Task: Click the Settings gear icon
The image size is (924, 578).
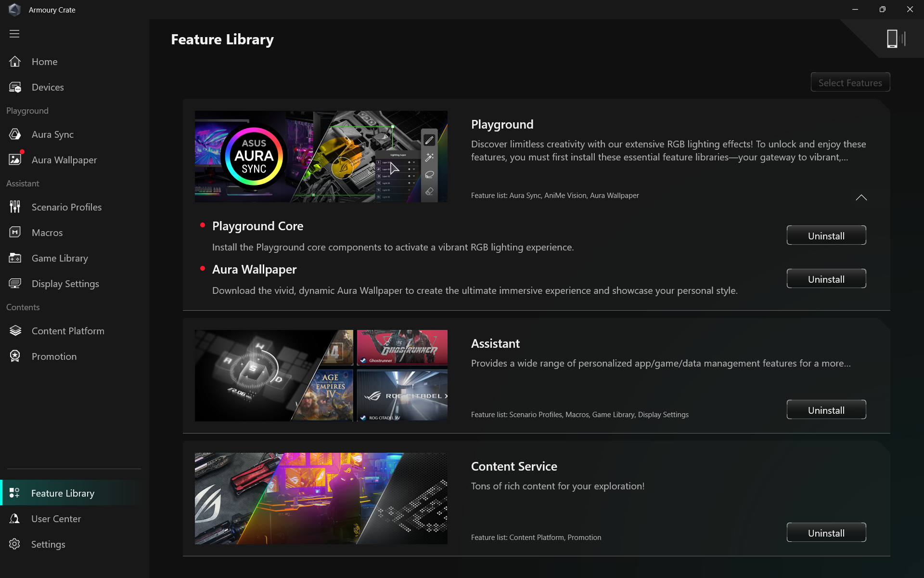Action: click(14, 544)
